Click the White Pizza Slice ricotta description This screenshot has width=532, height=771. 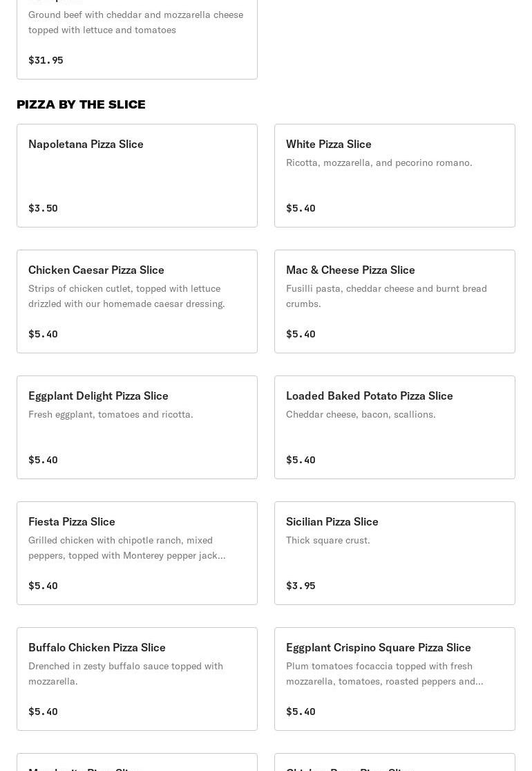click(379, 162)
